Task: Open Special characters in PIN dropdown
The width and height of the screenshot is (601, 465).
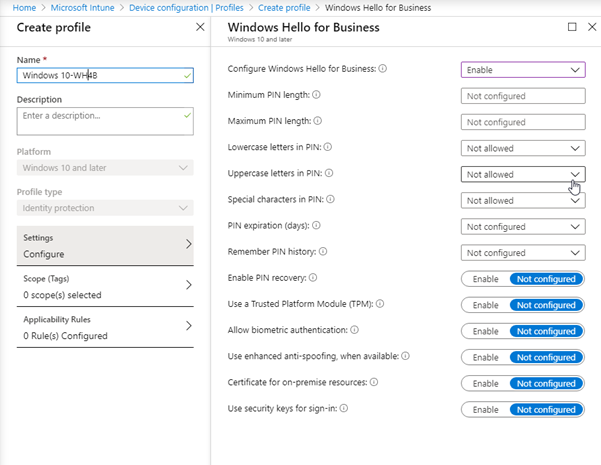Action: [x=523, y=200]
